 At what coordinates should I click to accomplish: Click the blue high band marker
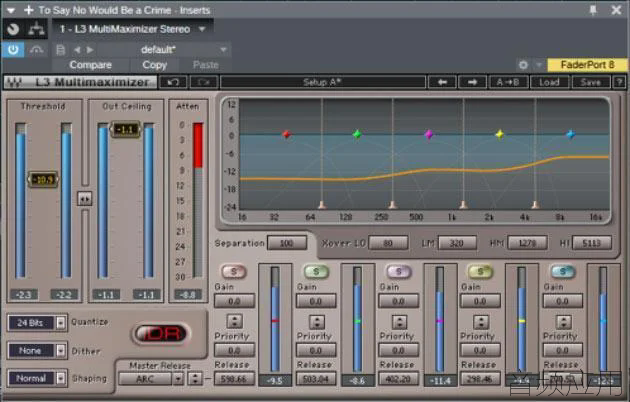[571, 134]
